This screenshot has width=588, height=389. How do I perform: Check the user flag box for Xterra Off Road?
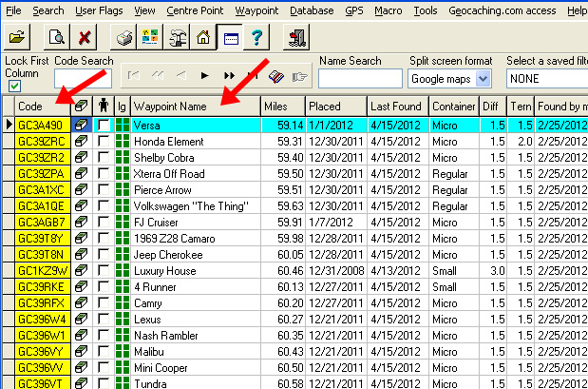104,173
